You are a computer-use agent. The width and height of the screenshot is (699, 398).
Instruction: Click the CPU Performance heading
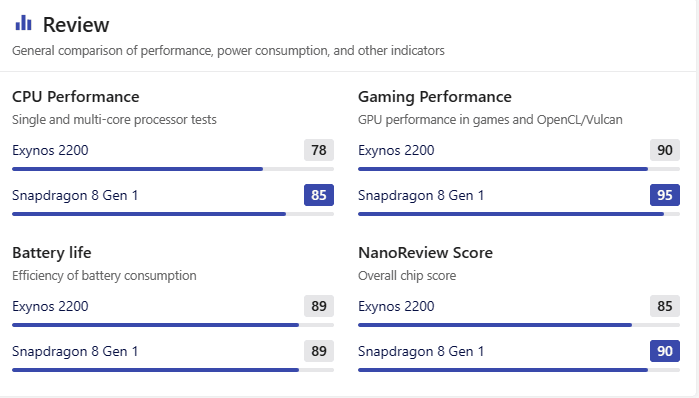pos(76,97)
